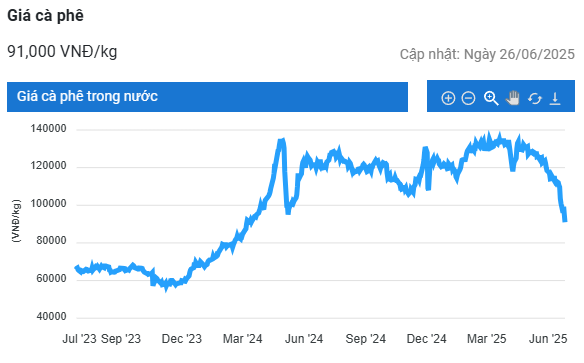Click the 140000 y-axis label
584x363 pixels.
pyautogui.click(x=48, y=128)
